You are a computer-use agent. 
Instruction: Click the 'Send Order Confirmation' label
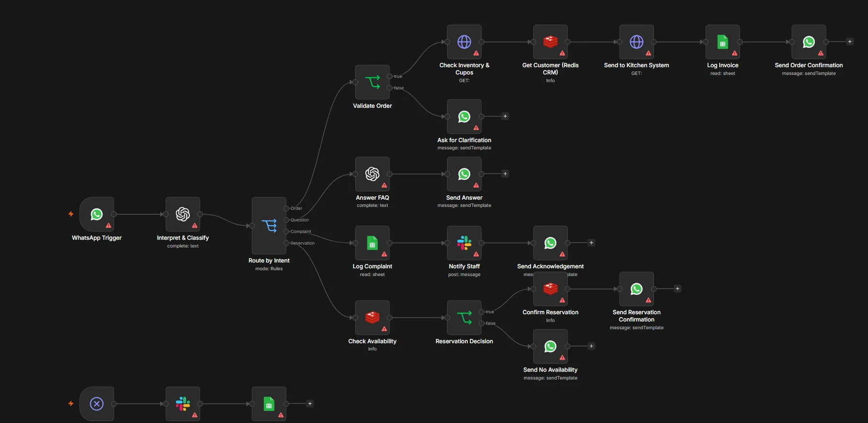coord(809,65)
